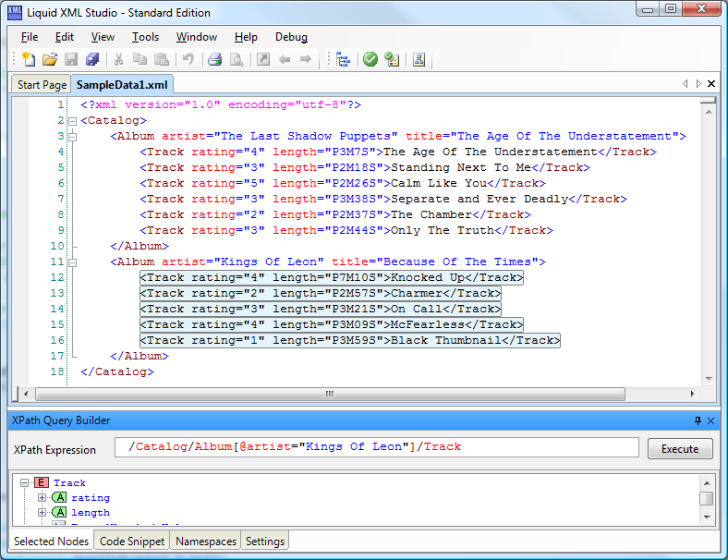Click the Undo arrow icon

[188, 59]
